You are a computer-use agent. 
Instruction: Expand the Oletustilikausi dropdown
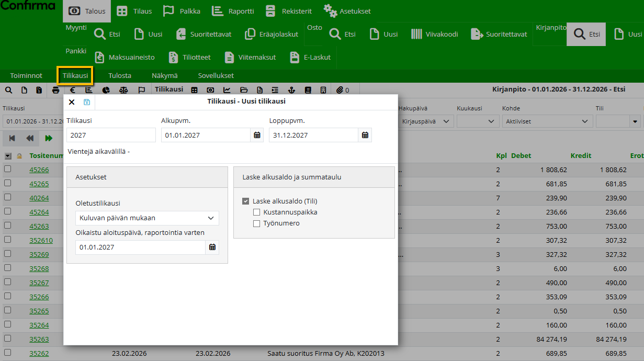click(x=147, y=218)
